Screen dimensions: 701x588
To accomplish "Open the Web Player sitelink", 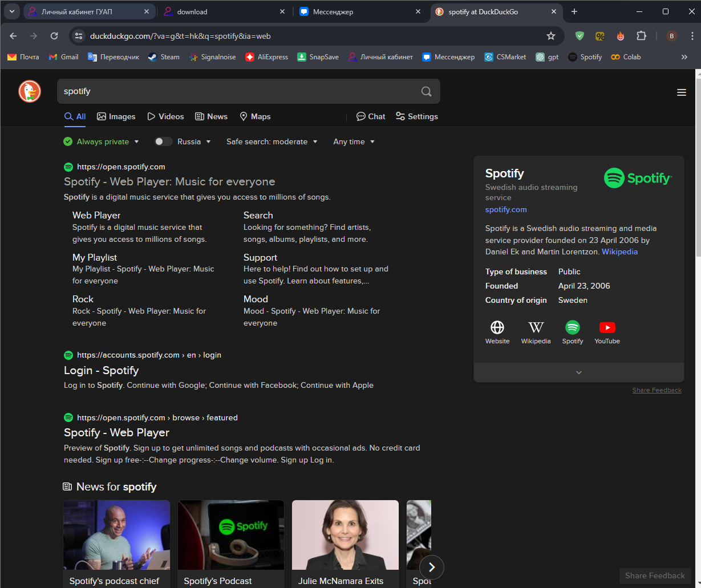I will coord(96,215).
